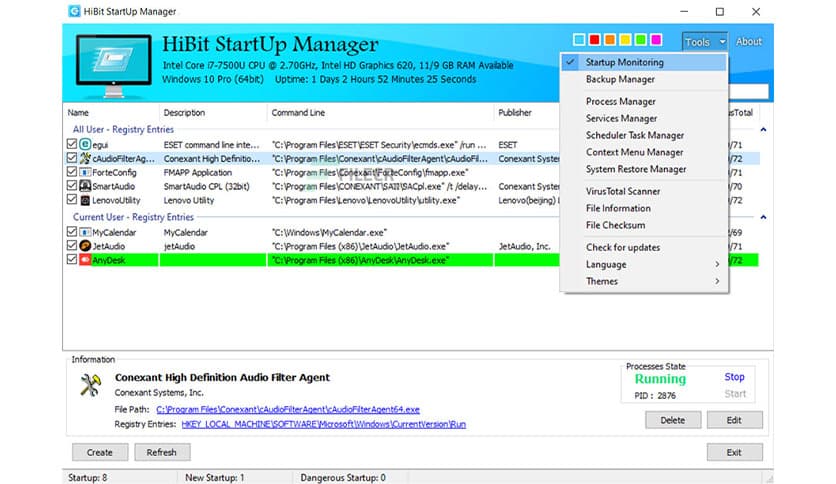Click the Edit button
Image resolution: width=836 pixels, height=484 pixels.
coord(734,420)
